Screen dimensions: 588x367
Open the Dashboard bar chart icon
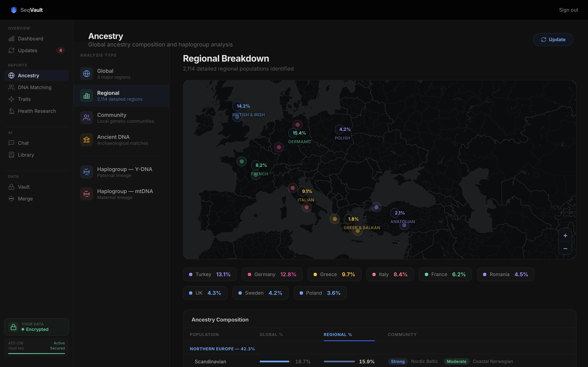(11, 39)
